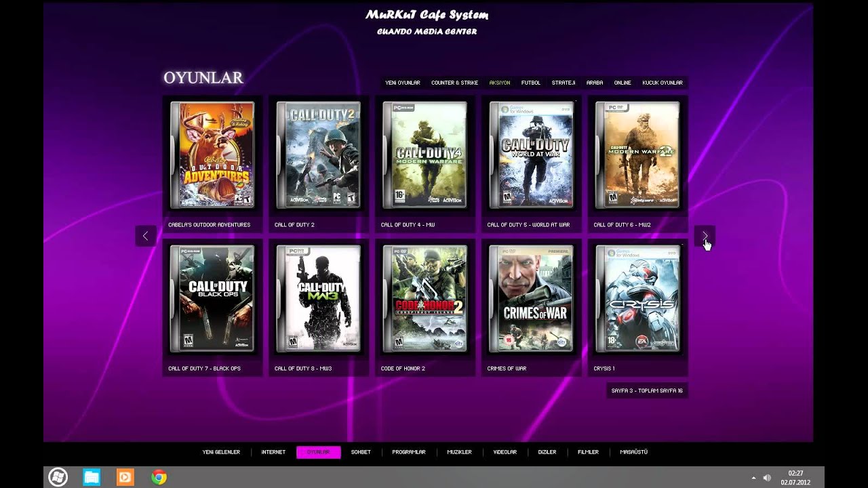Open the Windows Start button
This screenshot has width=868, height=488.
click(58, 477)
